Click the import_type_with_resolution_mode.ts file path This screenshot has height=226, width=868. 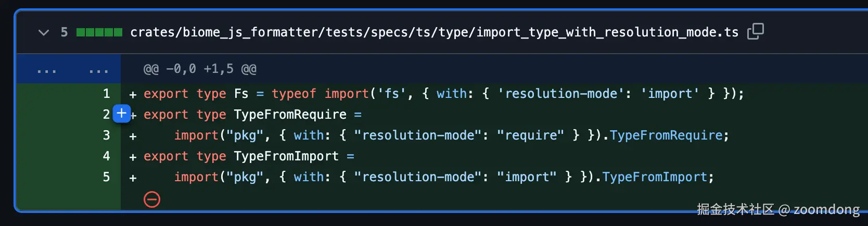click(x=434, y=32)
